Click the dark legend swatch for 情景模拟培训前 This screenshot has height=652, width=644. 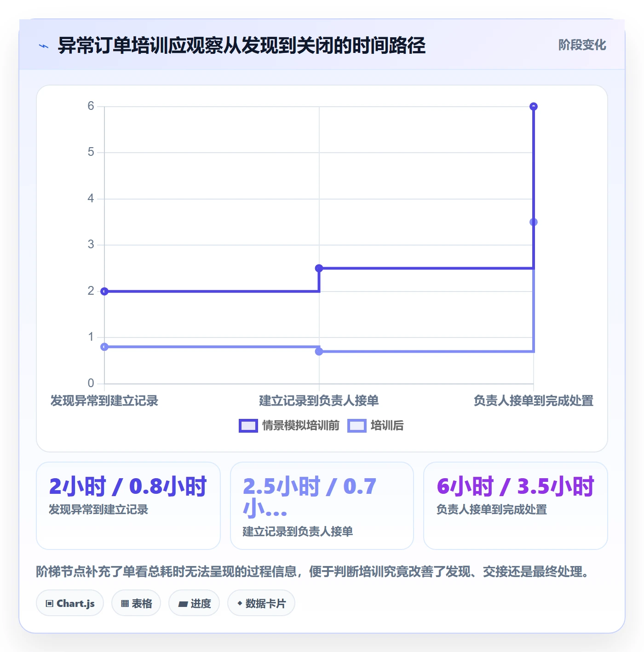pos(248,426)
